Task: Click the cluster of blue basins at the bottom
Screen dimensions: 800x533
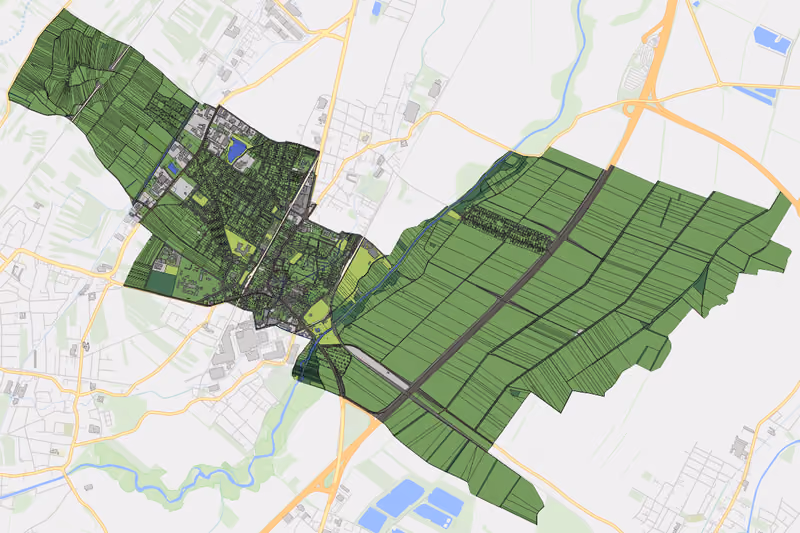Action: pyautogui.click(x=407, y=505)
